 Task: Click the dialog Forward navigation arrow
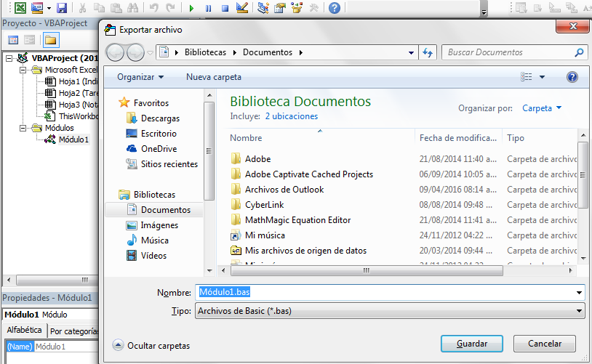click(x=135, y=52)
